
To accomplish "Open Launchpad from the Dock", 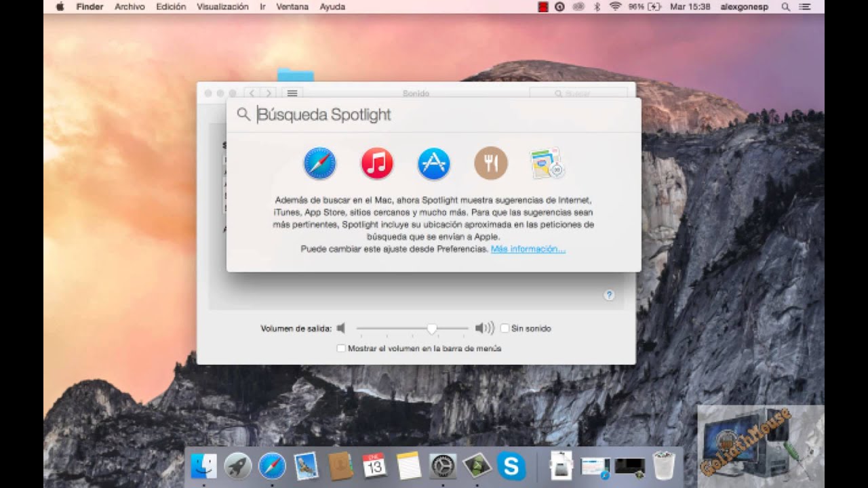I will pos(238,466).
